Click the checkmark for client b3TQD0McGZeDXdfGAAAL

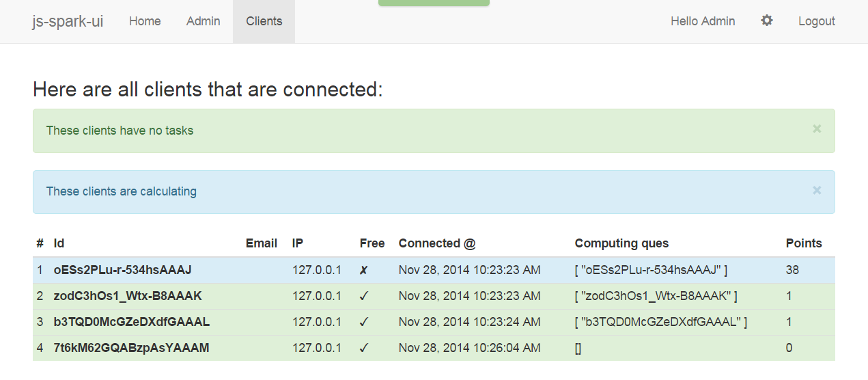click(x=364, y=323)
